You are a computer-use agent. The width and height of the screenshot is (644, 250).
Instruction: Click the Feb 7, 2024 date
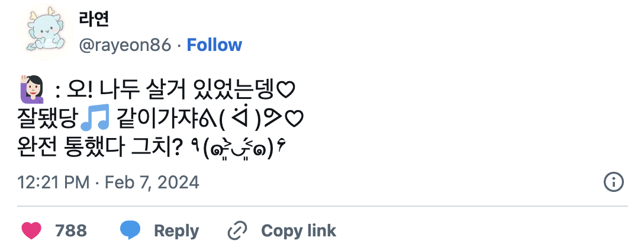click(x=152, y=182)
